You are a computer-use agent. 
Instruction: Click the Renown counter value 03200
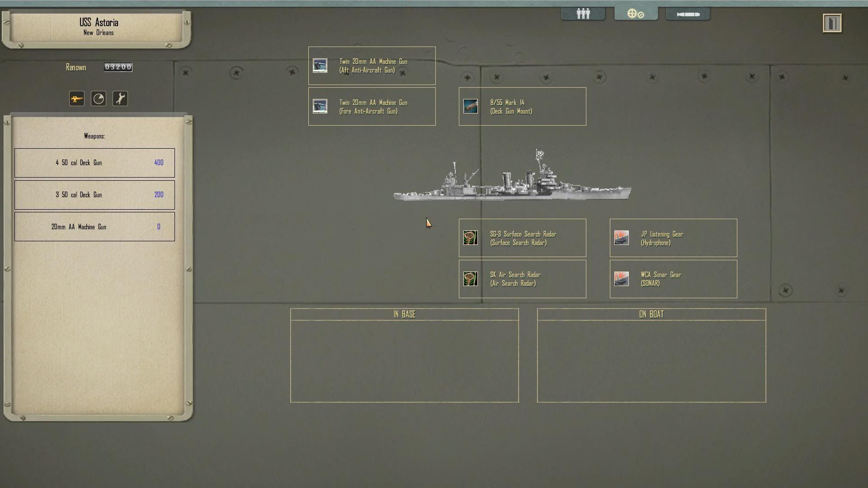tap(118, 67)
